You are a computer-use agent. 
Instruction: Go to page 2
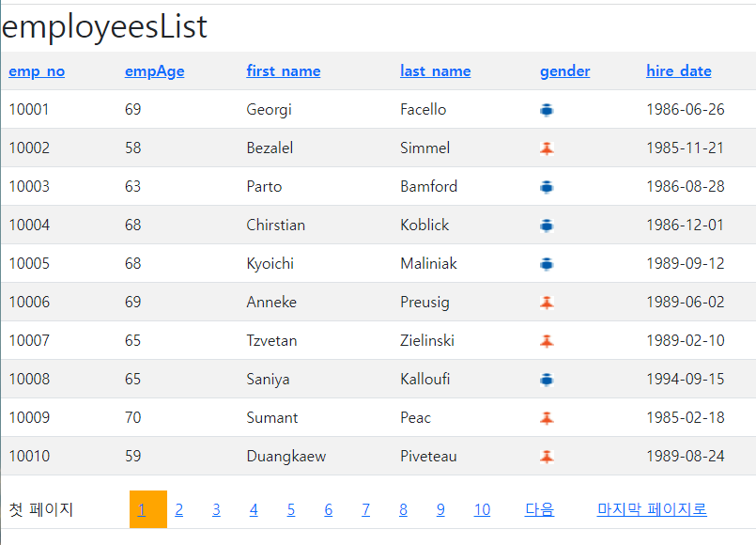[x=178, y=509]
